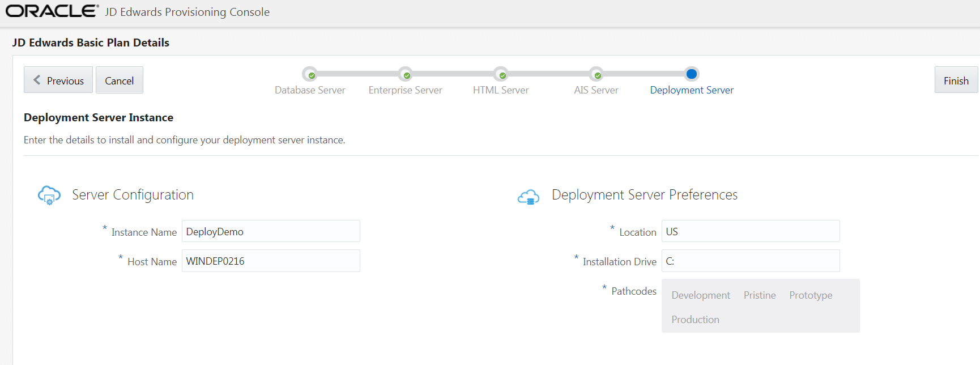Click the Deployment Server step indicator

pyautogui.click(x=692, y=74)
